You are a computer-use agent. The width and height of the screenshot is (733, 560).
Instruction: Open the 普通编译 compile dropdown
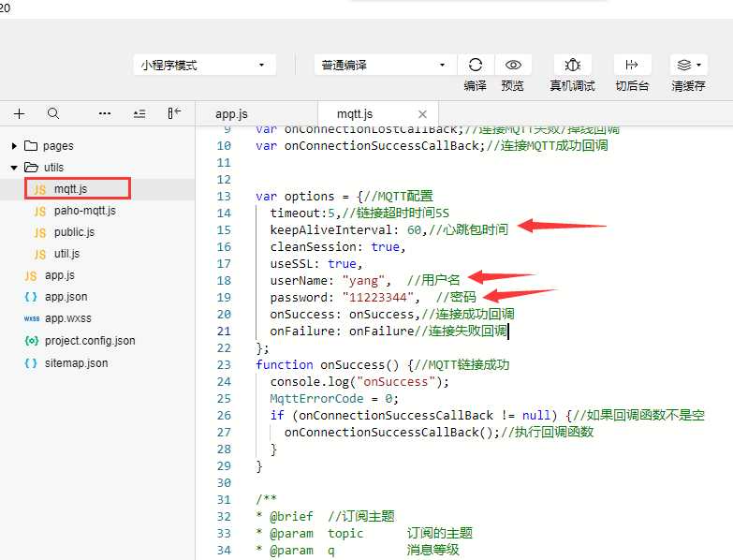coord(385,65)
